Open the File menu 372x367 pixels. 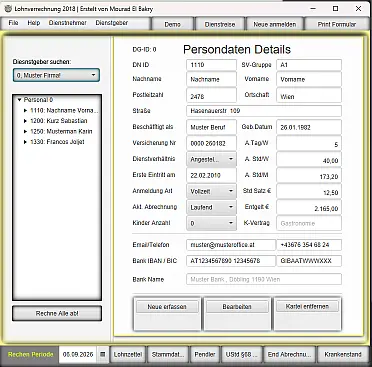click(13, 23)
